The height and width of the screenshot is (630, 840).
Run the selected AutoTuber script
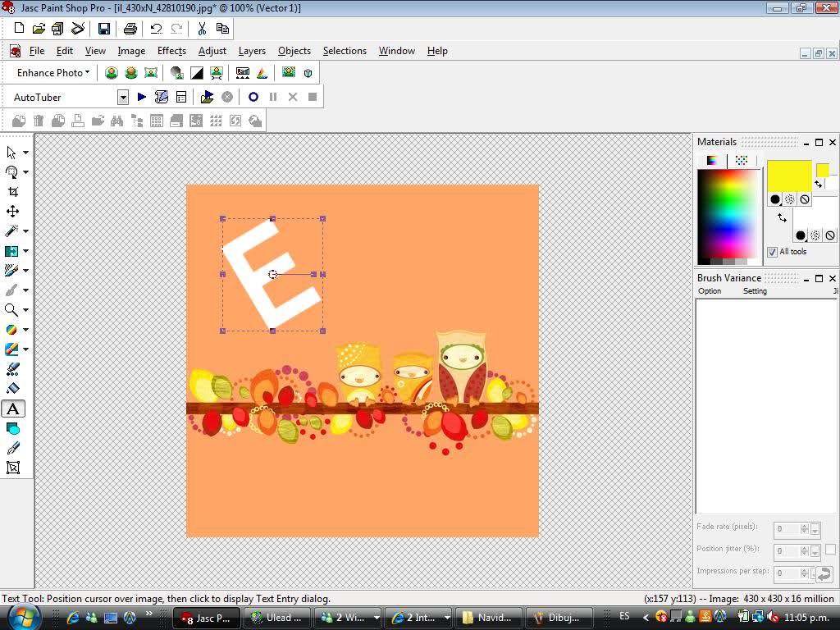[x=141, y=97]
